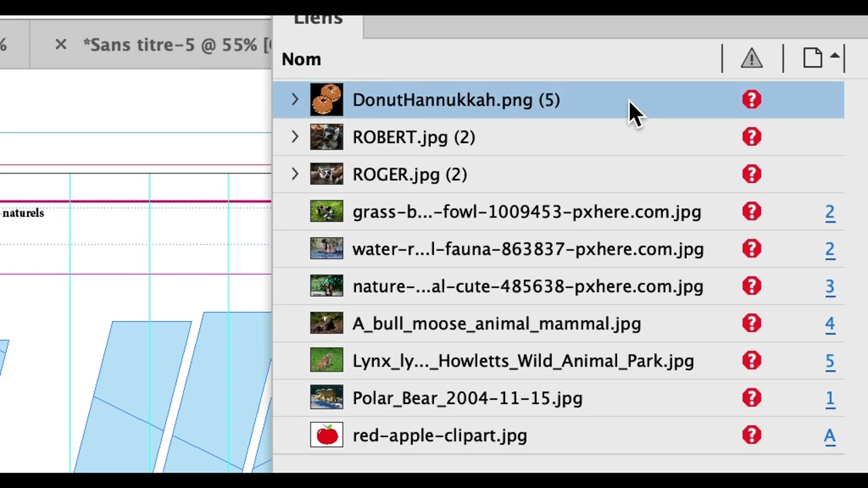The image size is (868, 488).
Task: Go to page 2 of grass fowl link
Action: (x=830, y=212)
